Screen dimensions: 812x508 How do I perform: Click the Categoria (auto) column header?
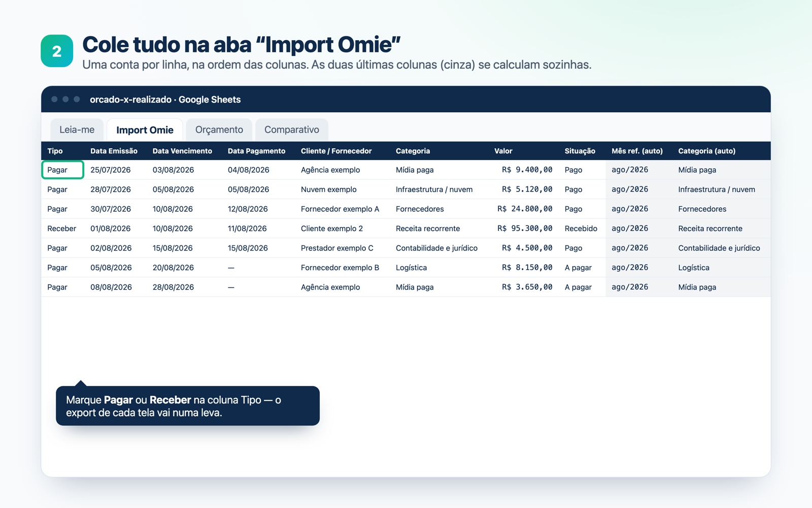point(706,151)
